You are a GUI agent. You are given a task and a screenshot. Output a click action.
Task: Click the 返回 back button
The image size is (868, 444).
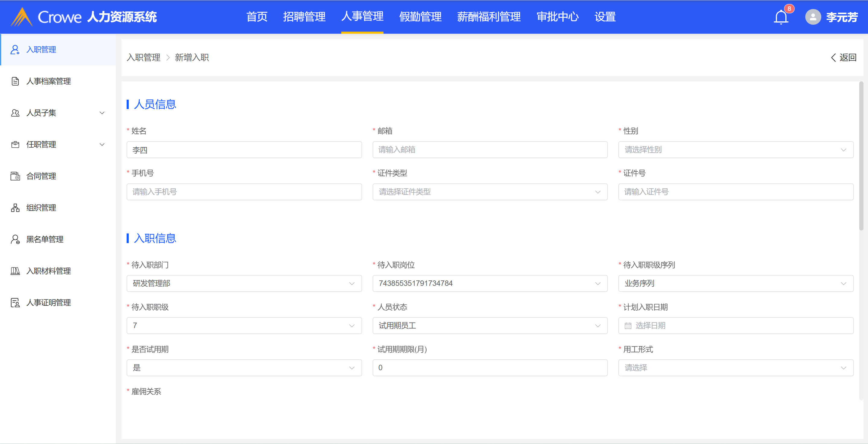coord(844,58)
